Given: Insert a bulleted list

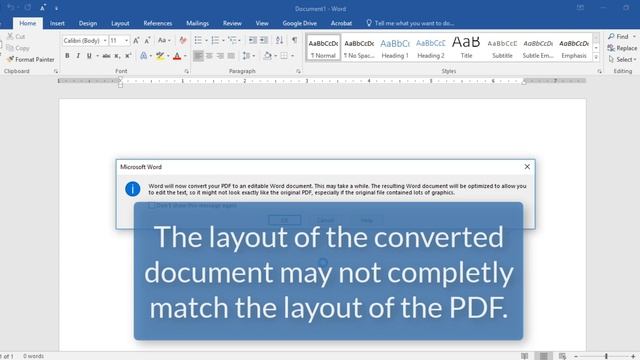Looking at the screenshot, I should [x=198, y=40].
